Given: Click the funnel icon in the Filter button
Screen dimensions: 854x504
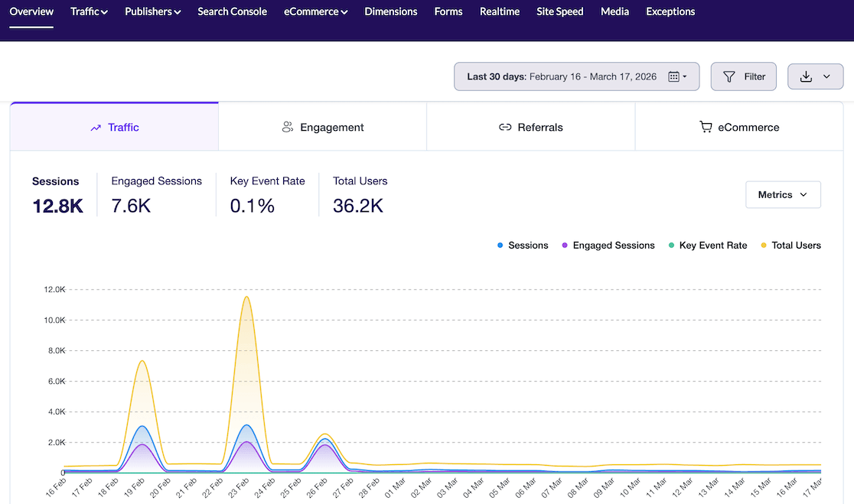Looking at the screenshot, I should [x=728, y=76].
